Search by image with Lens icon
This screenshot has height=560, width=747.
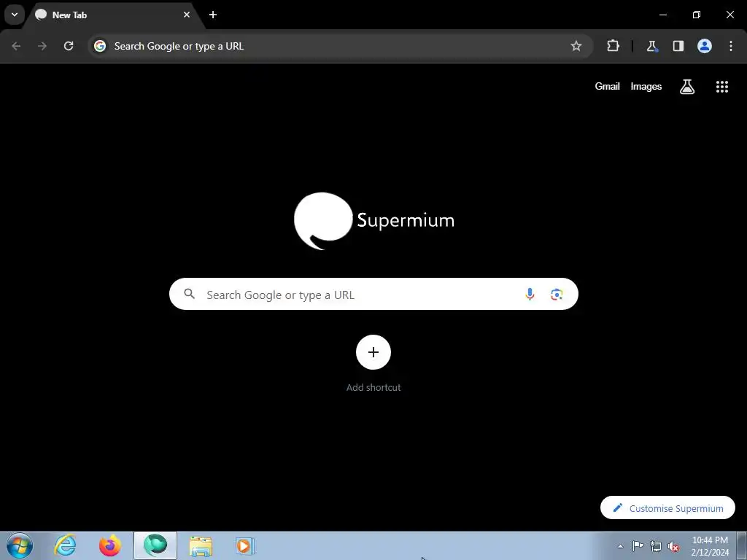(x=557, y=295)
